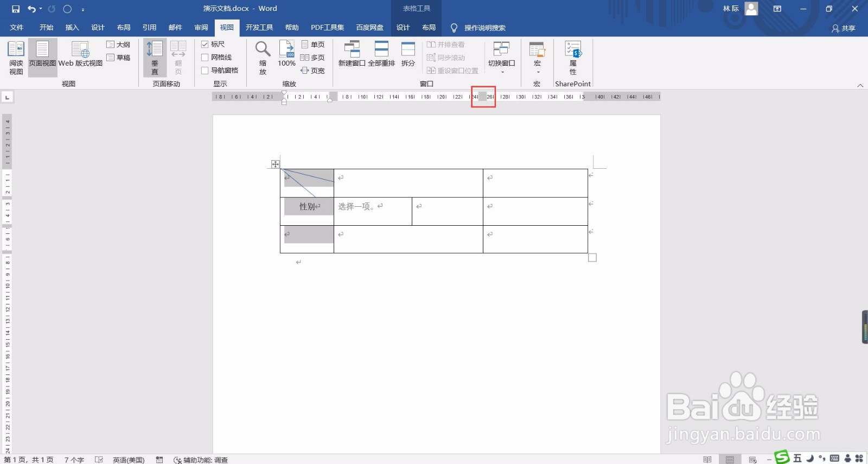Save the document from quick access toolbar
The image size is (868, 464).
[15, 9]
